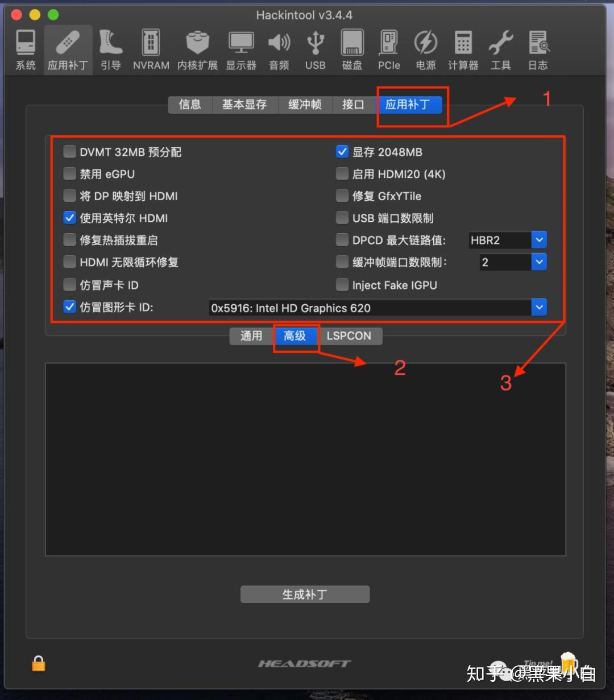Uncheck the 仿冒图形卡 ID checkbox
Image resolution: width=614 pixels, height=700 pixels.
tap(69, 307)
